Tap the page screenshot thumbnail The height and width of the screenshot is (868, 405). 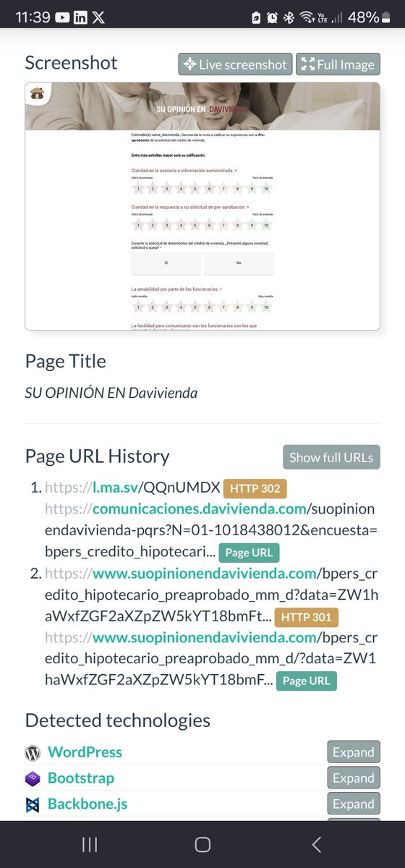click(202, 206)
